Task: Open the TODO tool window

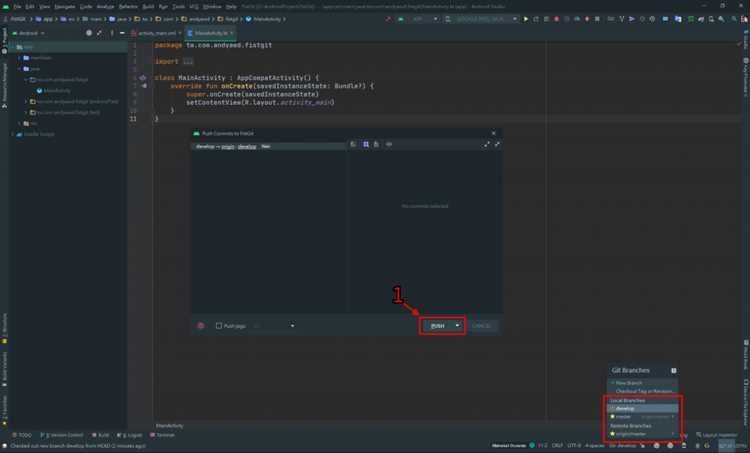Action: pos(22,435)
